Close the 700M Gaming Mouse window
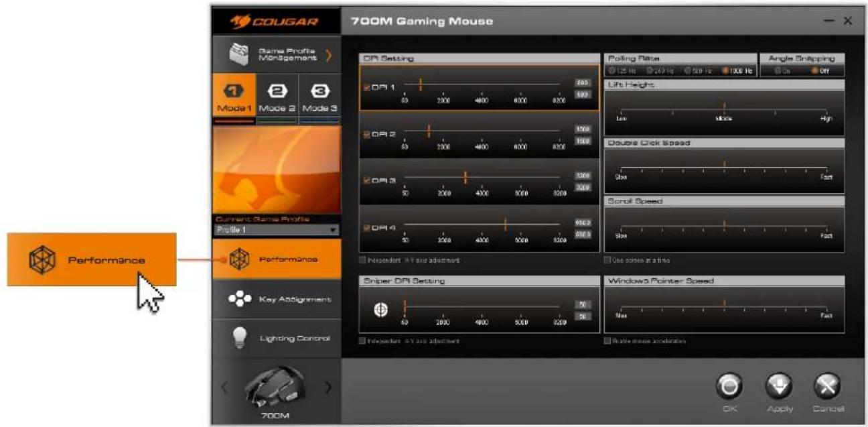Image resolution: width=868 pixels, height=427 pixels. 847,21
